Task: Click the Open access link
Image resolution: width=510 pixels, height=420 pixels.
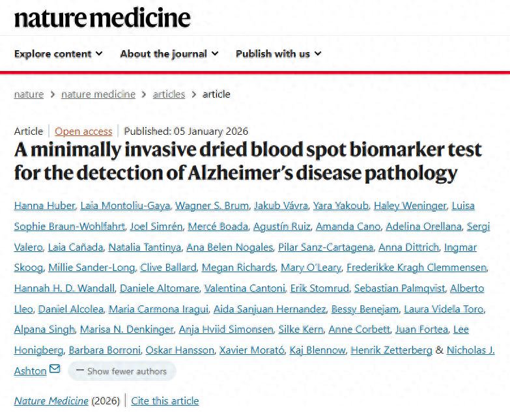Action: [83, 132]
